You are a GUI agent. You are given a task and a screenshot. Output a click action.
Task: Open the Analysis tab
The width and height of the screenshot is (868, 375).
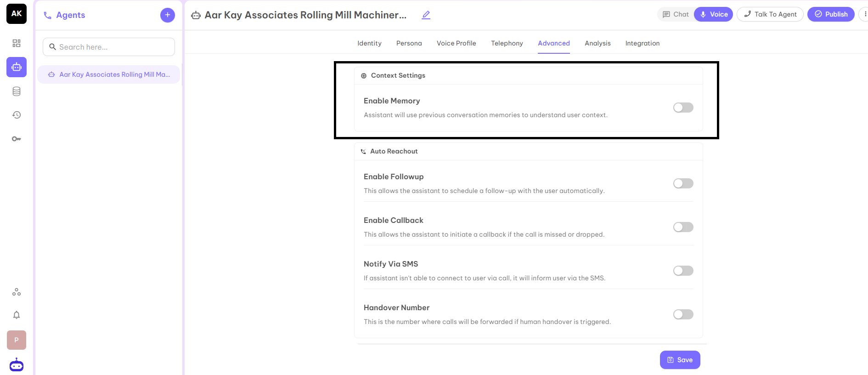(597, 43)
